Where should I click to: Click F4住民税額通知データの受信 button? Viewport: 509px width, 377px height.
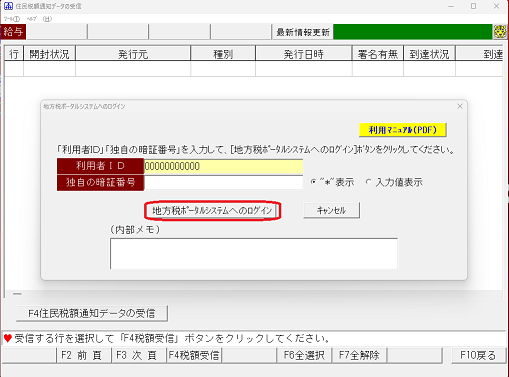[92, 313]
